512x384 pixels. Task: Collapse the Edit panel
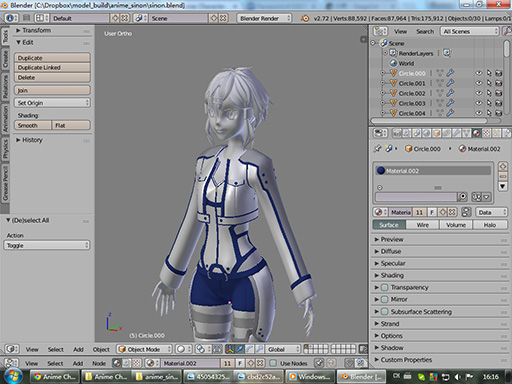click(25, 42)
